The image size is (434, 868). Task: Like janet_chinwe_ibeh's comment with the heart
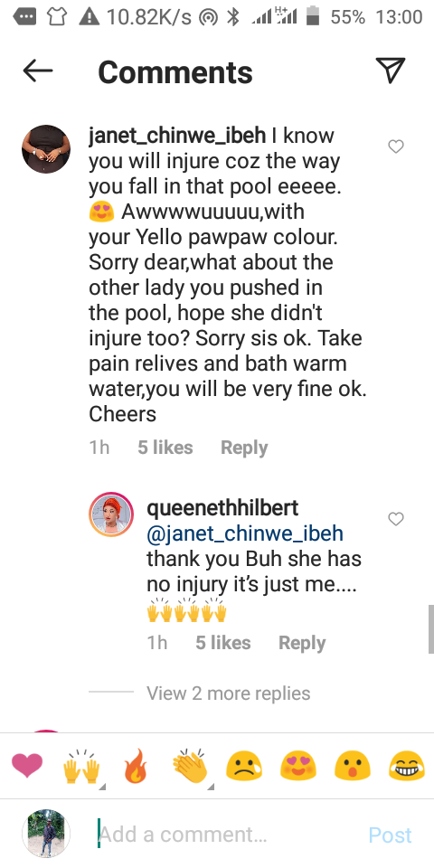click(x=396, y=146)
